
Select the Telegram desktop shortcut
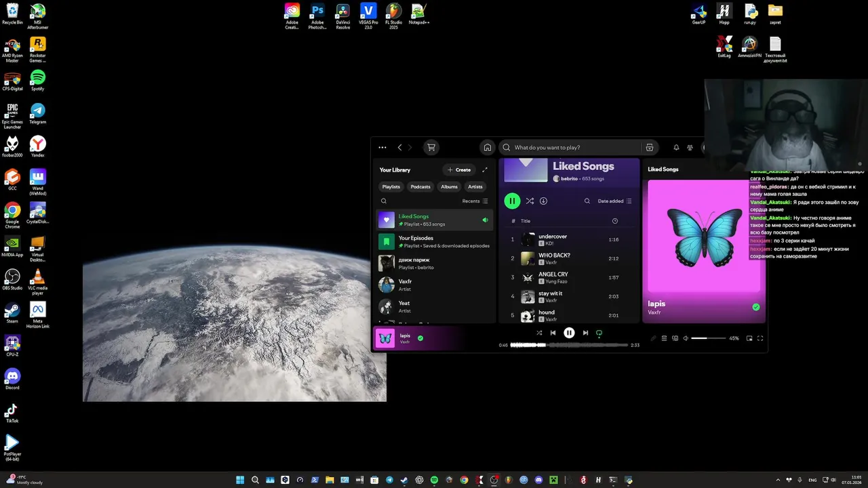pyautogui.click(x=37, y=113)
